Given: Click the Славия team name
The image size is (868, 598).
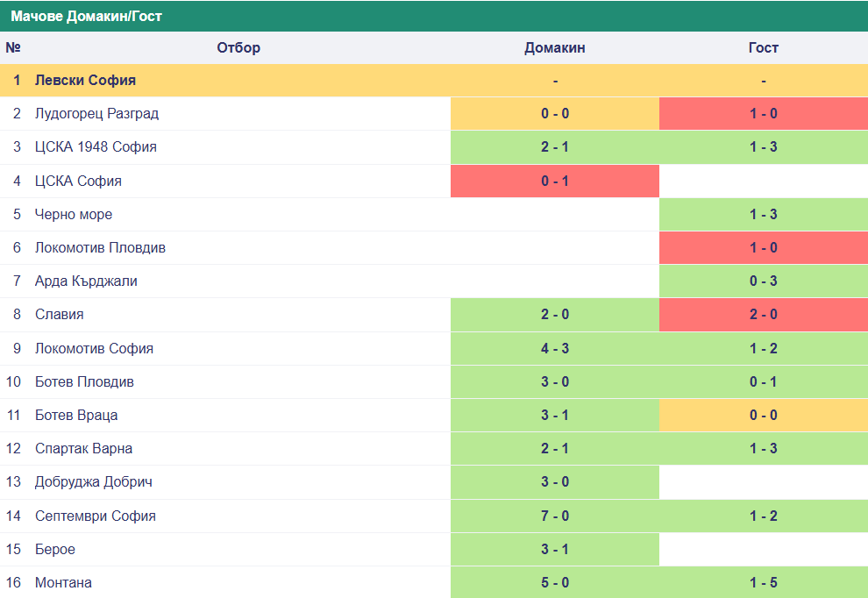Looking at the screenshot, I should pos(60,315).
